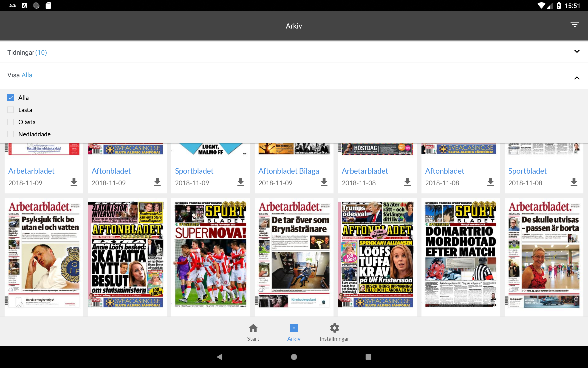Check the Lästa checkbox
This screenshot has width=588, height=368.
pyautogui.click(x=10, y=110)
